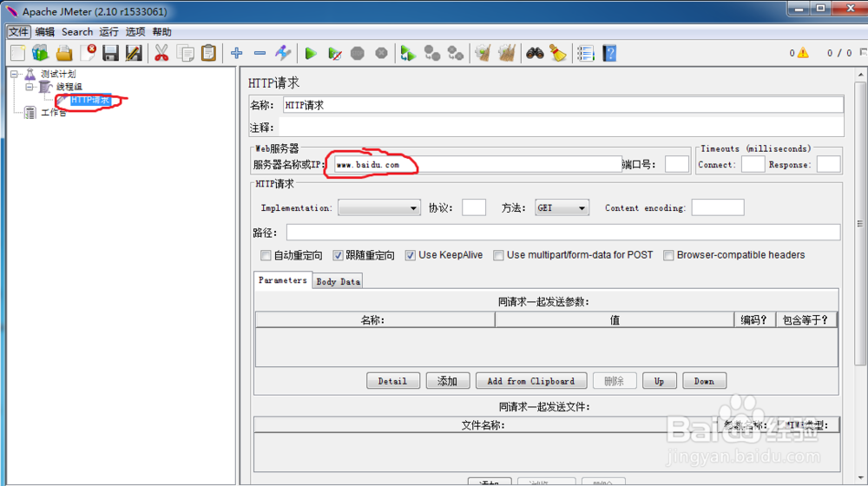Click the Open file folder icon
868x486 pixels.
(63, 53)
